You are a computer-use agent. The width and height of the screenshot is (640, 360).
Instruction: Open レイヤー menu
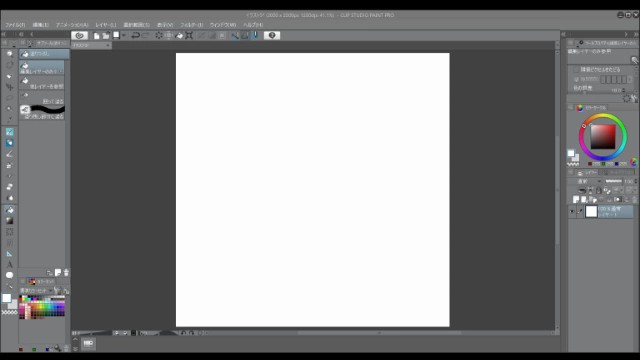point(106,25)
